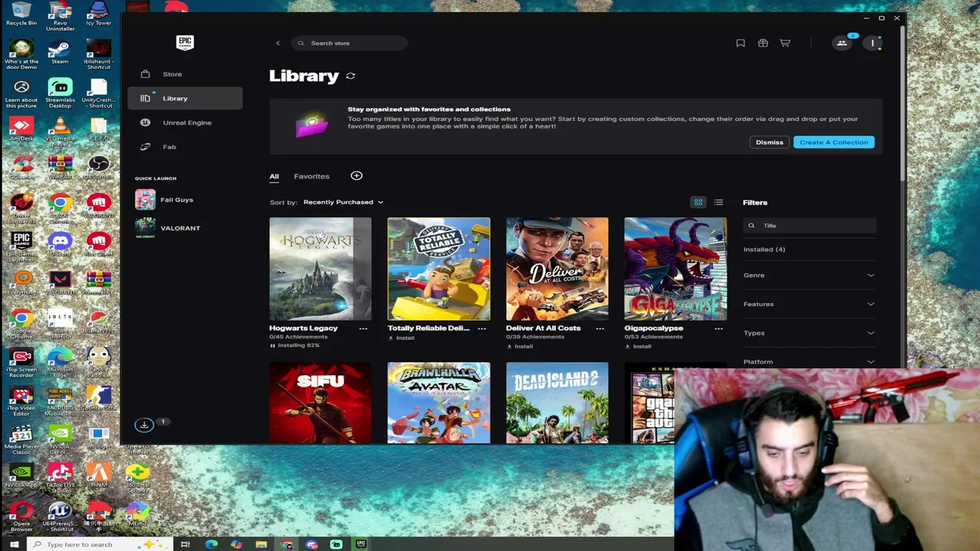Viewport: 980px width, 551px height.
Task: Open Steam desktop shortcut
Action: 60,53
